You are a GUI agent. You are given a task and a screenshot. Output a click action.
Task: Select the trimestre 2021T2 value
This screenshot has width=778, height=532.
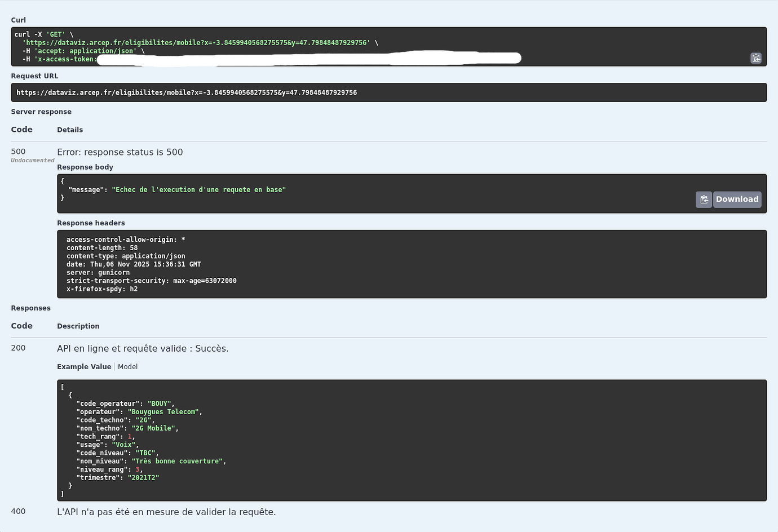(143, 477)
